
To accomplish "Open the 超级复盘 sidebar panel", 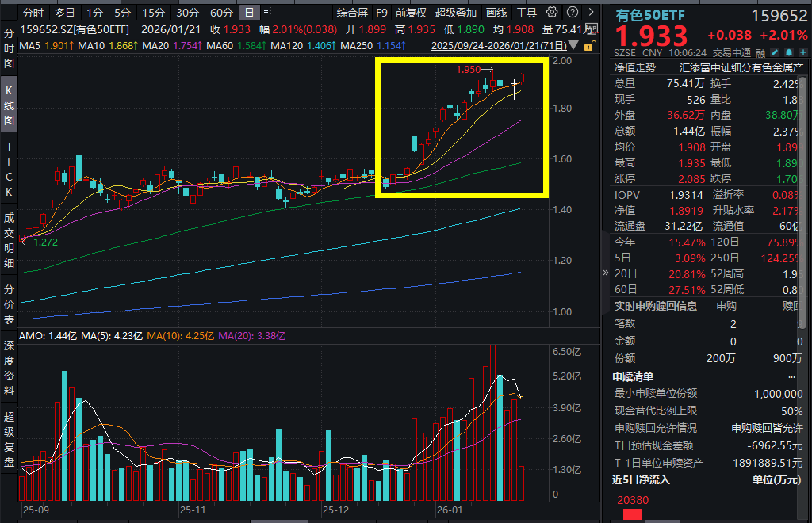I will pyautogui.click(x=8, y=440).
